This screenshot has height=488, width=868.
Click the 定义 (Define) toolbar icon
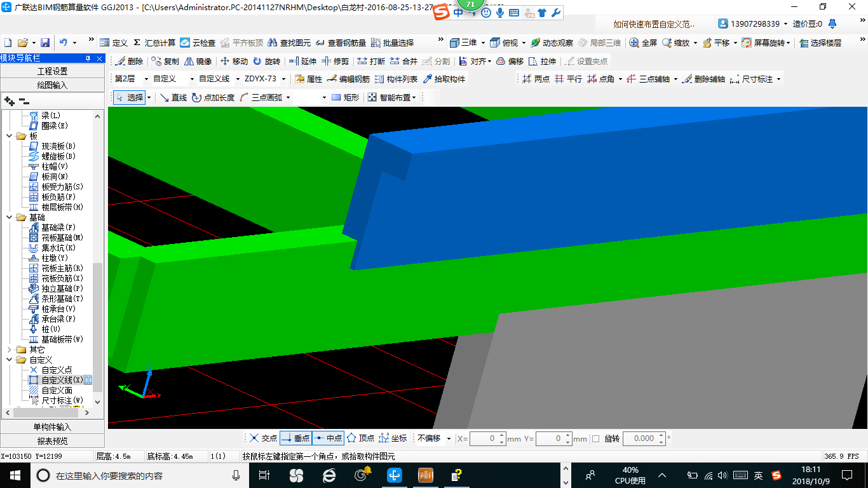pos(114,43)
